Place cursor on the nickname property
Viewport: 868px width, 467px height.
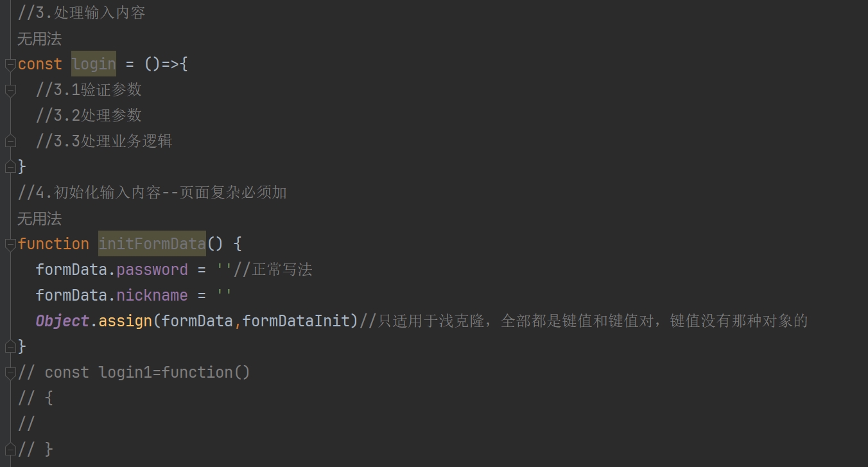coord(152,295)
